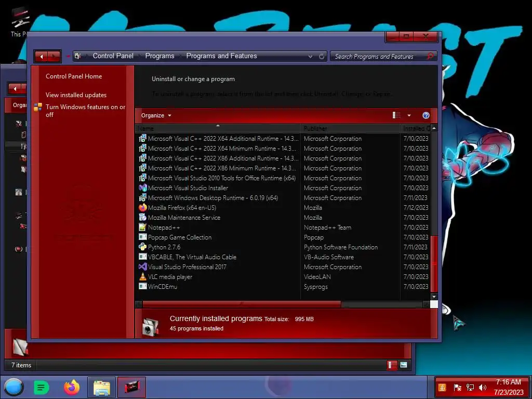Select VLC media player cone icon
This screenshot has height=399, width=532.
(x=143, y=276)
